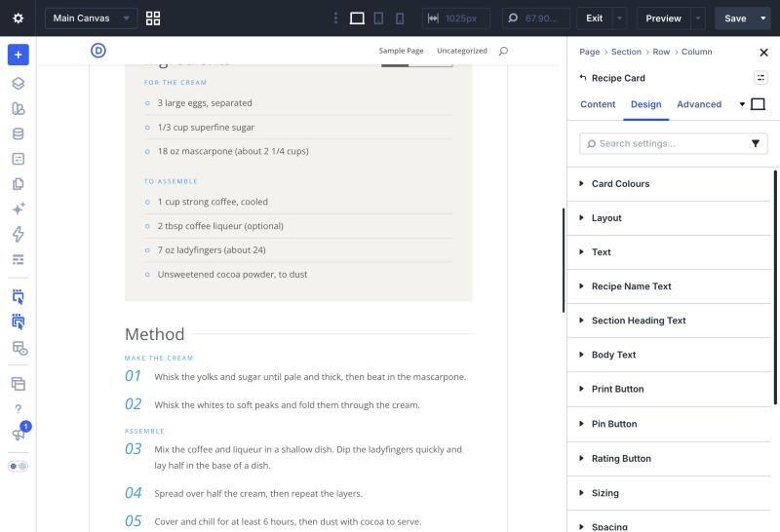Click the Sample Page nav link
This screenshot has height=532, width=780.
pyautogui.click(x=401, y=51)
